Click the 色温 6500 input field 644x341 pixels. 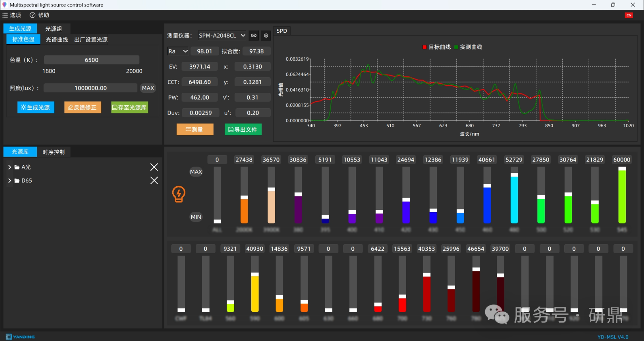(x=92, y=60)
